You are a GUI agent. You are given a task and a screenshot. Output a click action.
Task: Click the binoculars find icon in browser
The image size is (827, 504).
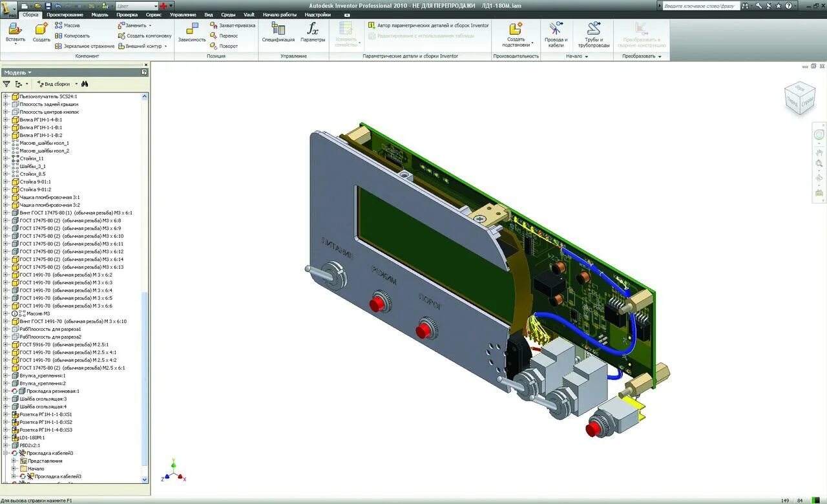85,84
